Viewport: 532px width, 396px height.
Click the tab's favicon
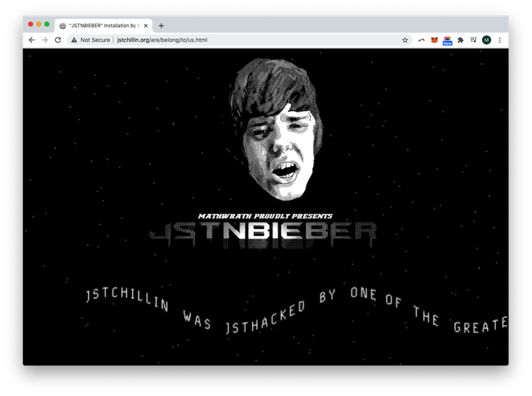pyautogui.click(x=63, y=26)
